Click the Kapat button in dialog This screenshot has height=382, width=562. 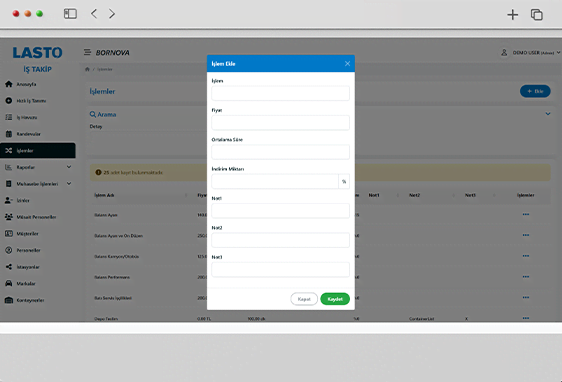tap(304, 299)
